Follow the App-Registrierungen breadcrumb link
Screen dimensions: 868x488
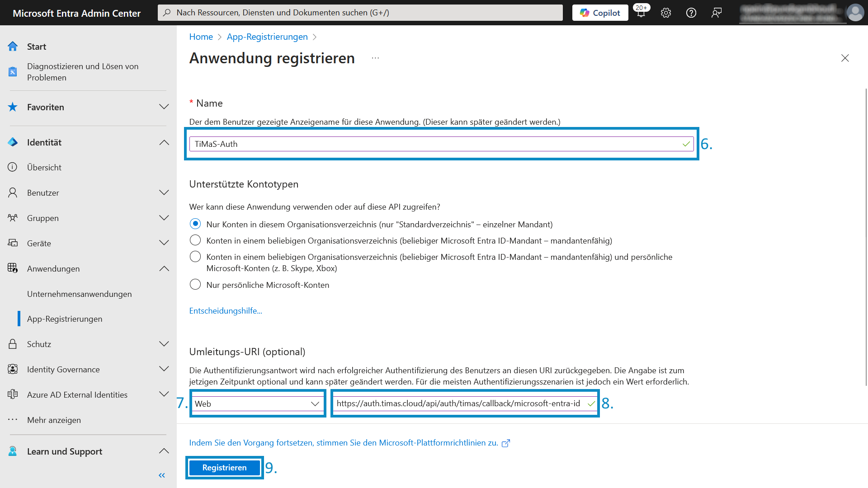tap(267, 37)
